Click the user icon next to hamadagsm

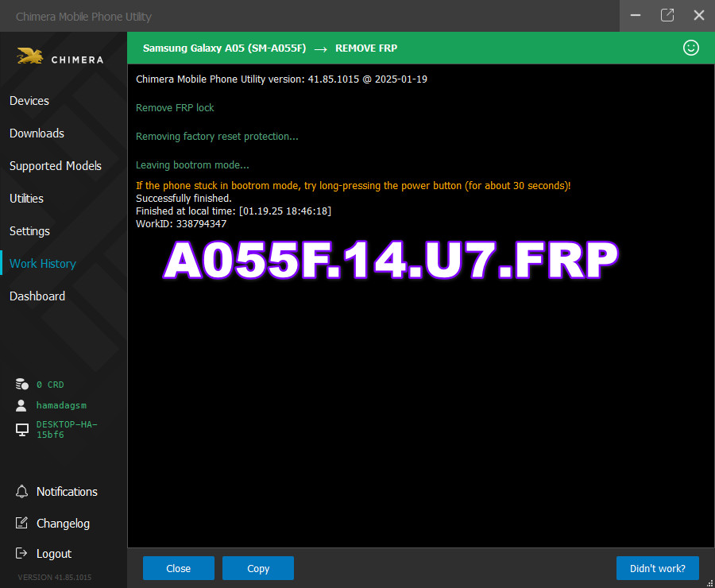tap(21, 405)
